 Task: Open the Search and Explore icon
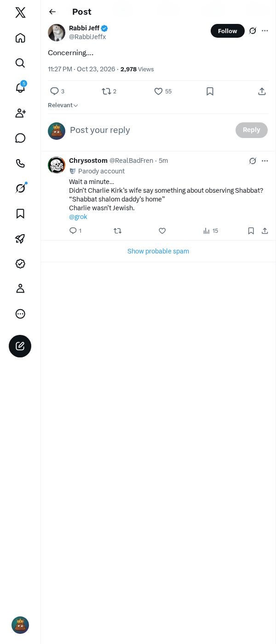point(20,63)
